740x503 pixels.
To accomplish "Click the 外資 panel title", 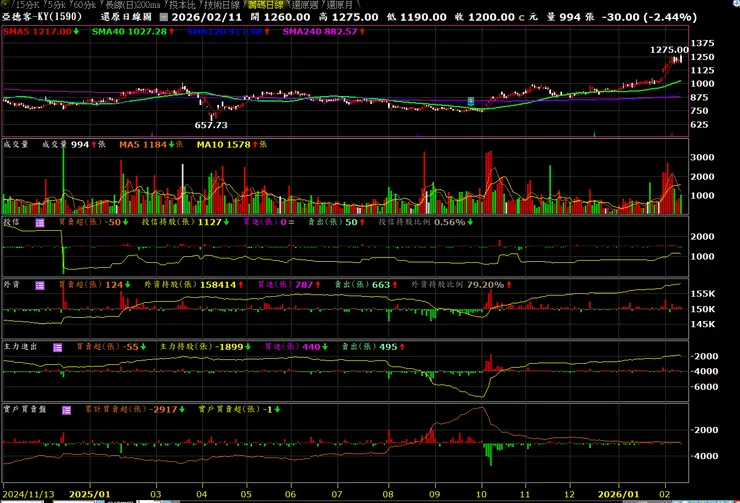I will [x=11, y=285].
